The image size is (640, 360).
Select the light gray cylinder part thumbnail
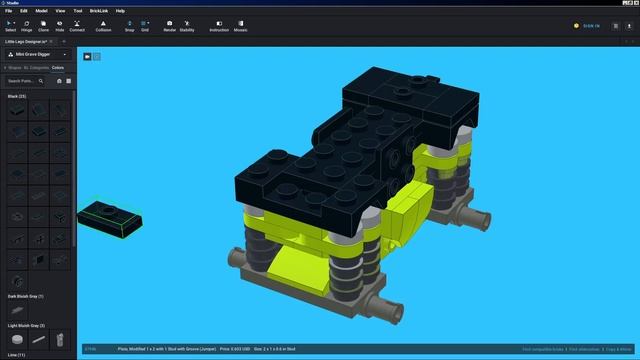60,340
